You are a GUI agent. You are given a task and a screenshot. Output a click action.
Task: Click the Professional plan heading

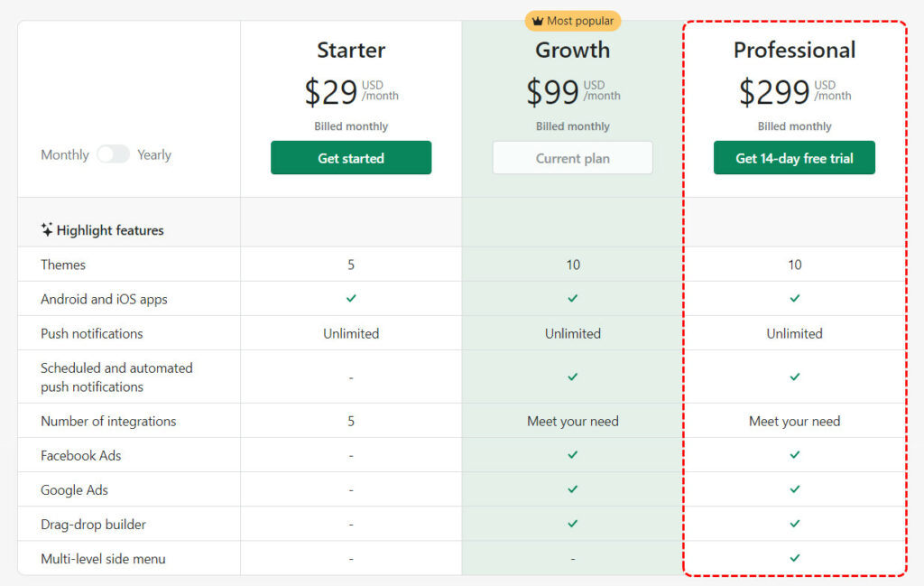[x=794, y=50]
